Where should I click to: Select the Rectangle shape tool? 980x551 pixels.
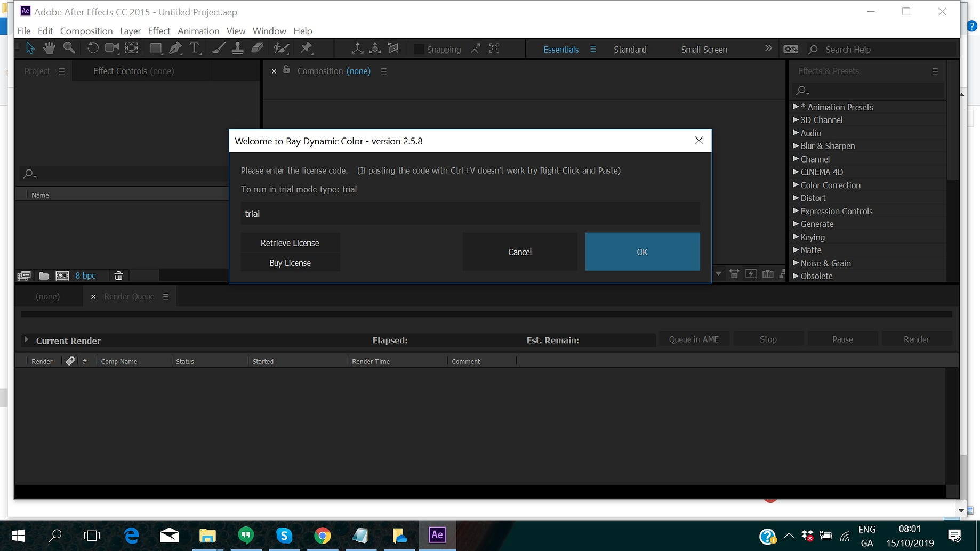coord(156,48)
